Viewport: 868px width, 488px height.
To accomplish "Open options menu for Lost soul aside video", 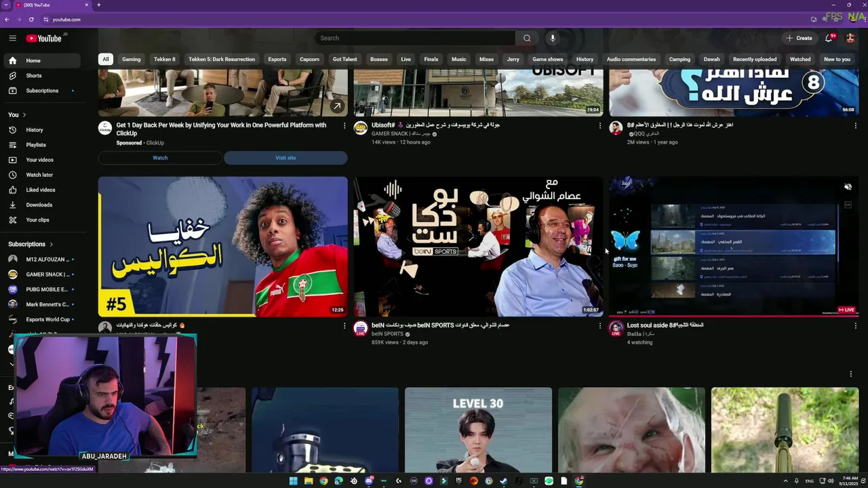I will click(855, 325).
